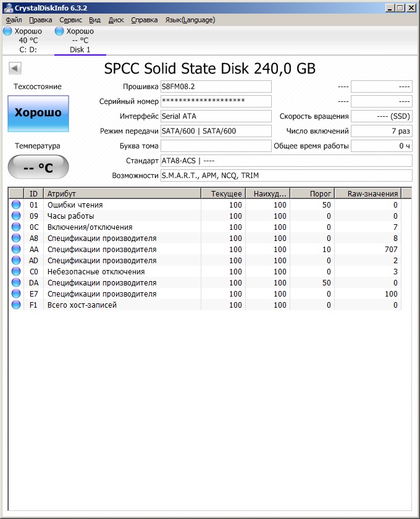Open the Справка menu
Screen dimensions: 420x519
coord(144,20)
